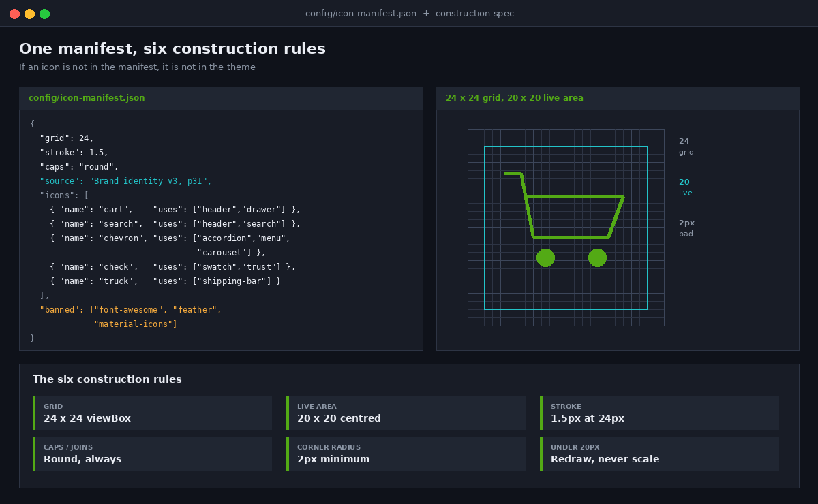Select the LIVE AREA rule card '20 x 20 centred'
Viewport: 818px width, 504px height.
(406, 413)
